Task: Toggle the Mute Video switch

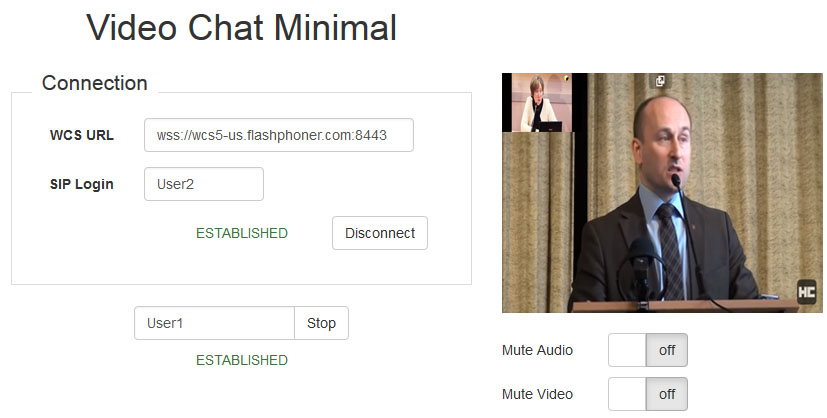Action: pyautogui.click(x=648, y=394)
